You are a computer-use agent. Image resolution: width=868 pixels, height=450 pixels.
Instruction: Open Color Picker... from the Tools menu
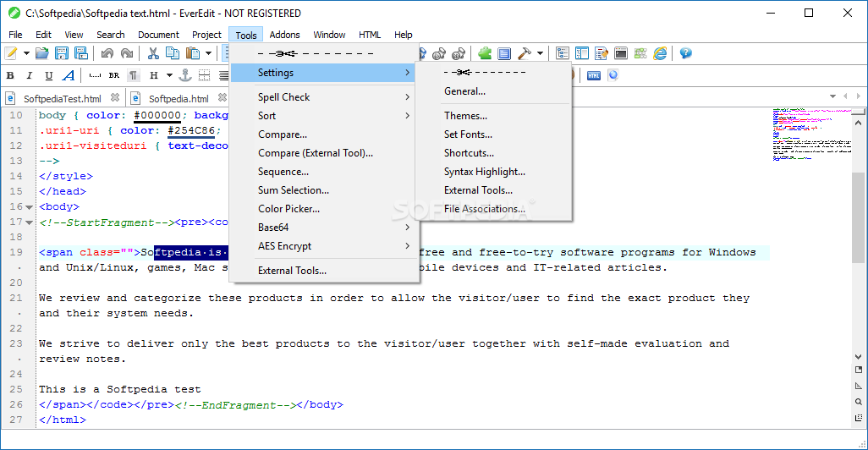(x=322, y=209)
